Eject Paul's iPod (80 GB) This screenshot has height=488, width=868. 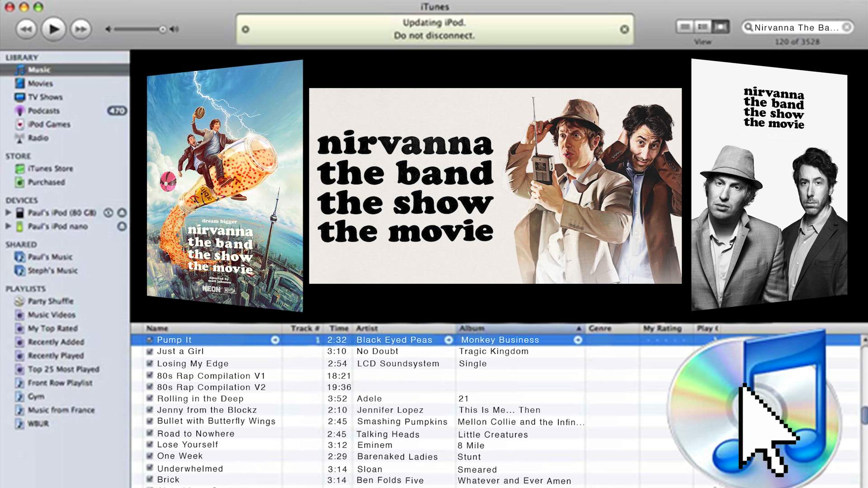tap(122, 212)
